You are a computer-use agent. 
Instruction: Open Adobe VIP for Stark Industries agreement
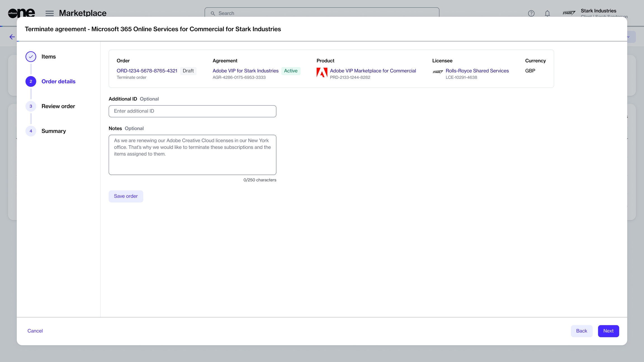click(245, 71)
